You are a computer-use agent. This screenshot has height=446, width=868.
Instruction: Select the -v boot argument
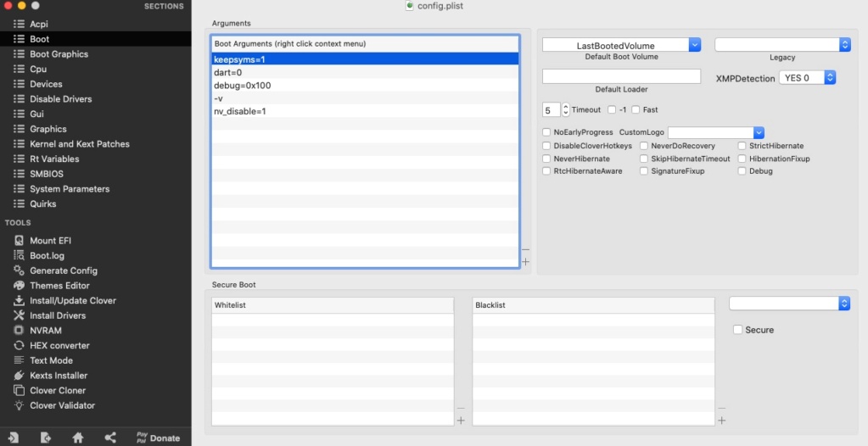click(366, 98)
